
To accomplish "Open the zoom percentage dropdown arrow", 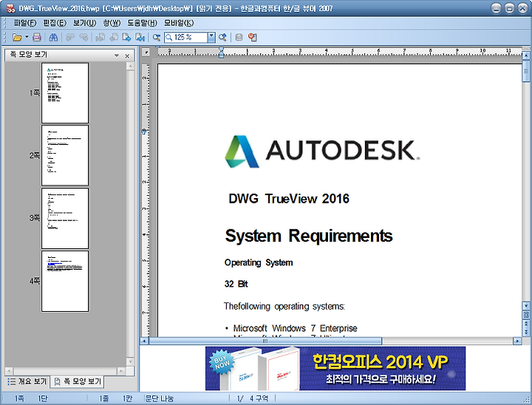I will click(211, 37).
